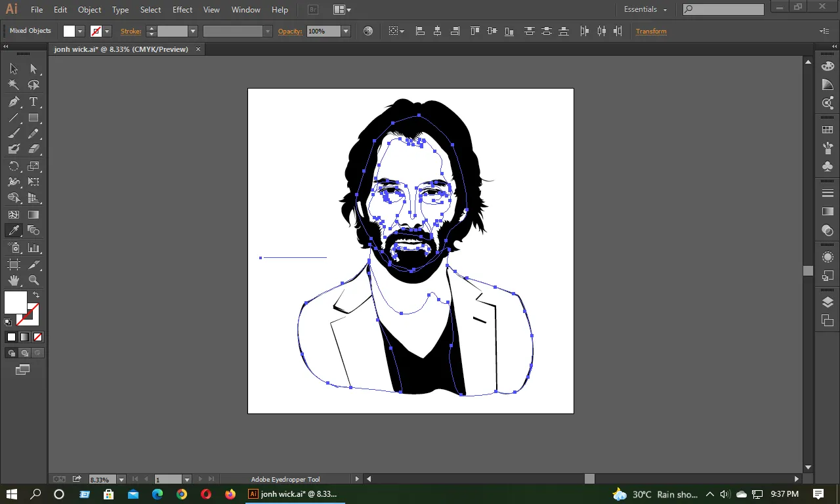This screenshot has height=504, width=840.
Task: Click horizontal align left button
Action: (x=420, y=31)
